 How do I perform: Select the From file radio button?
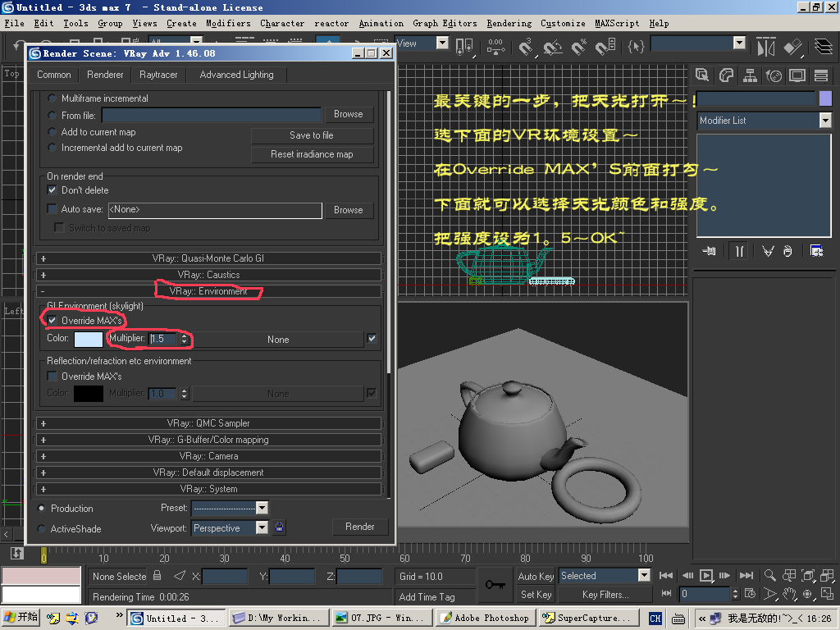click(52, 115)
